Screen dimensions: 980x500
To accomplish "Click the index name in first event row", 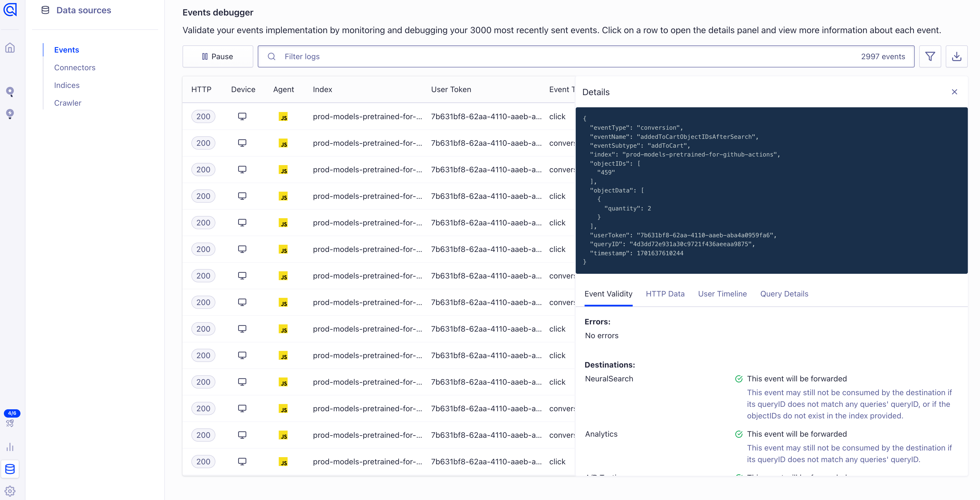I will tap(367, 116).
